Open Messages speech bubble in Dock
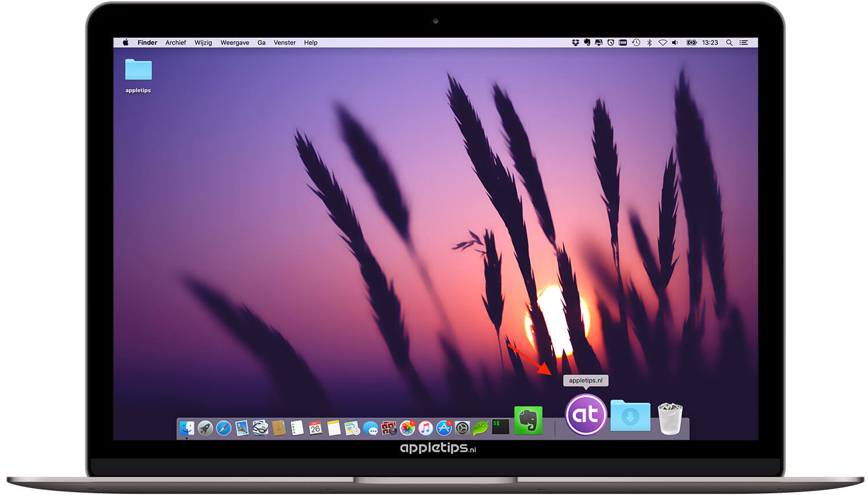Viewport: 868px width, 495px height. tap(371, 428)
